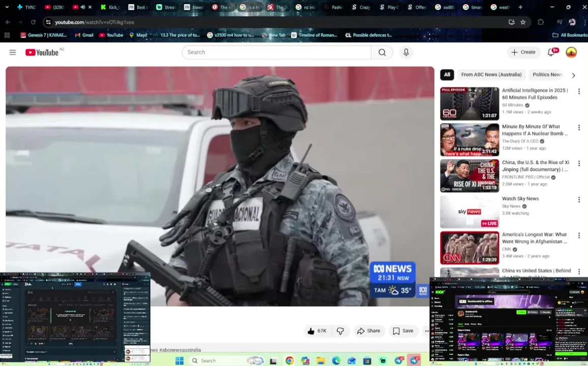Open options menu for Xi Jinping documentary

579,164
